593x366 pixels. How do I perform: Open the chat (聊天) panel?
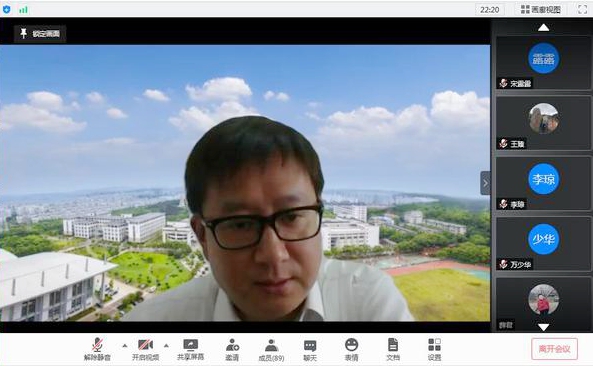(x=310, y=350)
